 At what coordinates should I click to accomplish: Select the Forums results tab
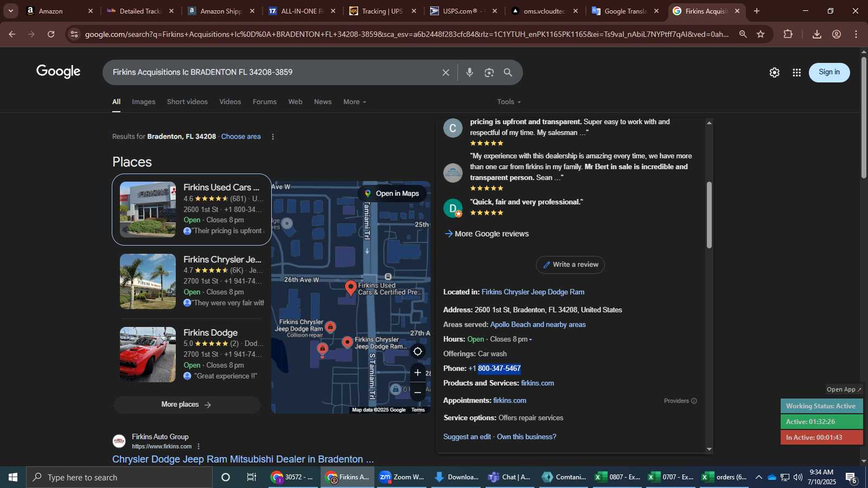pos(265,102)
